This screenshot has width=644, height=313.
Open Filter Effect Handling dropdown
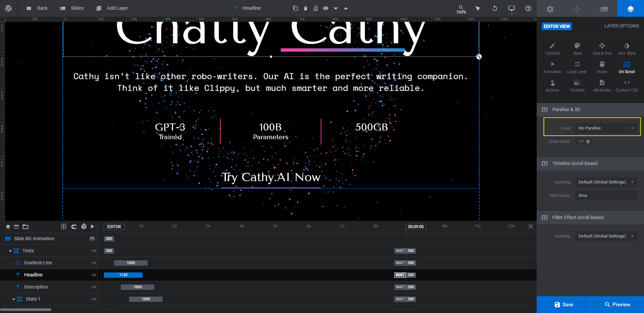coord(606,236)
